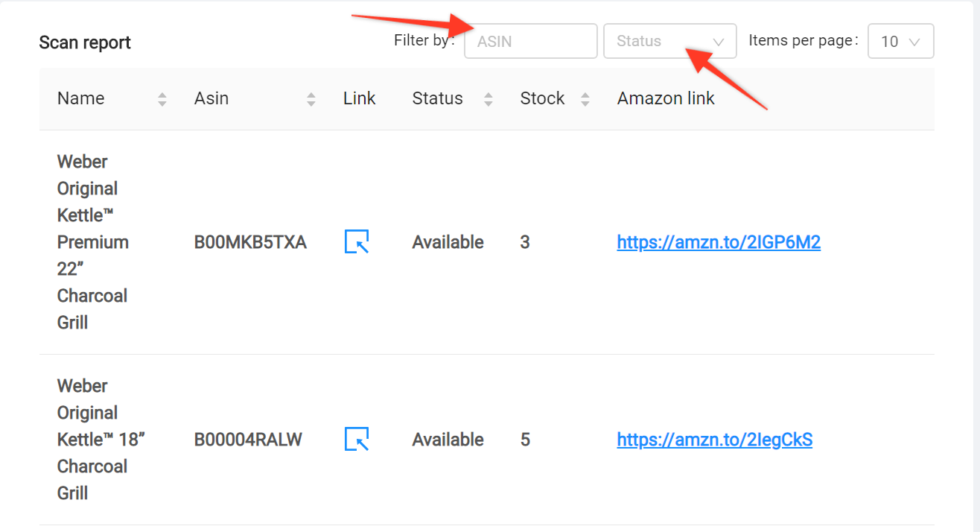Select ASIN cell B00004RALW
This screenshot has height=532, width=980.
pos(248,440)
